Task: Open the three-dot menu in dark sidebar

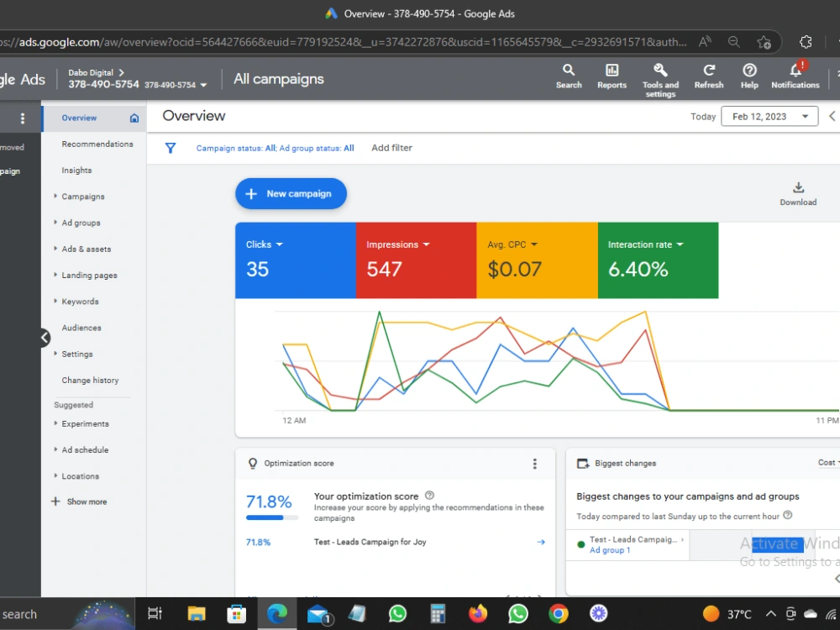Action: point(22,118)
